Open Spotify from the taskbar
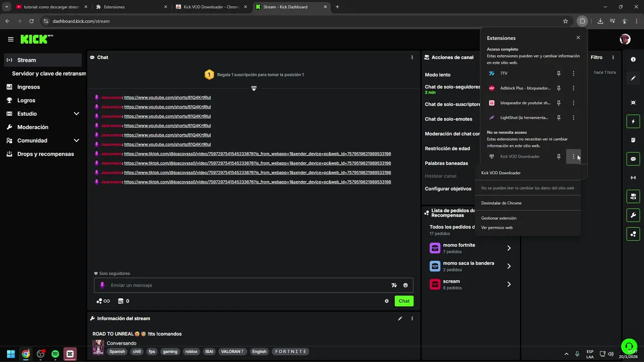 [55, 354]
